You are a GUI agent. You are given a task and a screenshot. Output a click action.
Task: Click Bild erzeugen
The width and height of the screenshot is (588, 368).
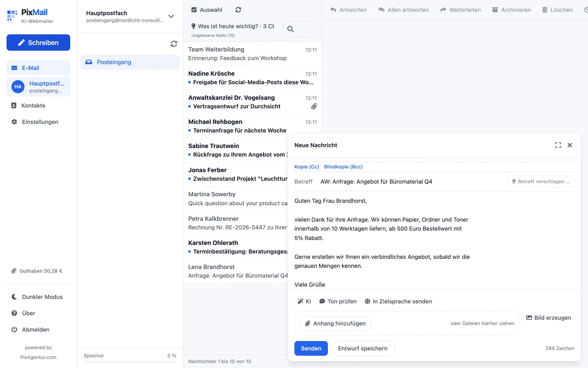coord(548,318)
